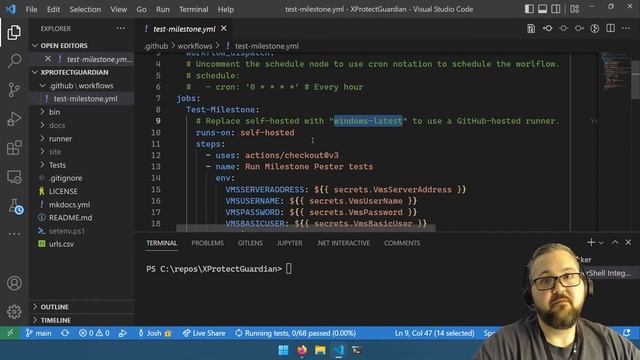Open the Search view in activity bar
This screenshot has height=360, width=640.
[14, 61]
